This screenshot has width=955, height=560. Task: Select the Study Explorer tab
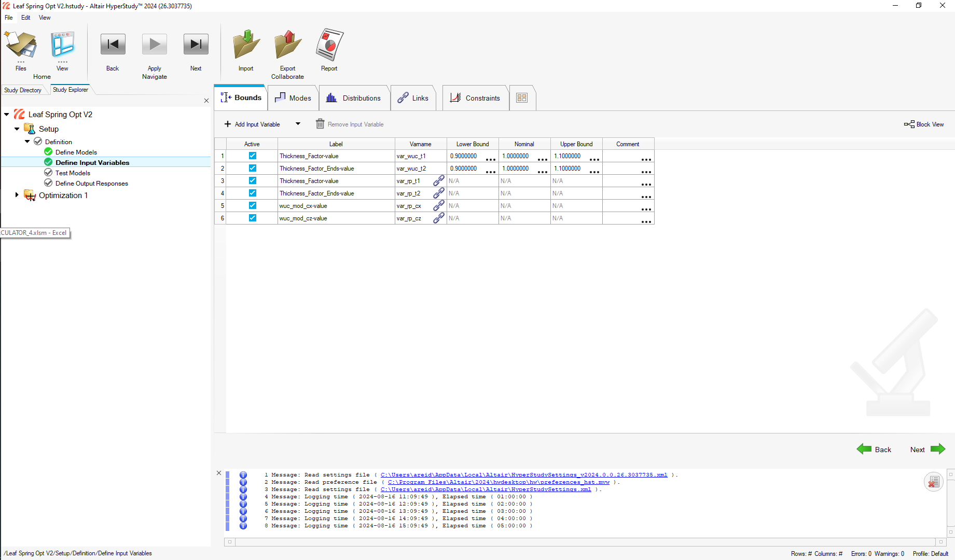click(71, 90)
